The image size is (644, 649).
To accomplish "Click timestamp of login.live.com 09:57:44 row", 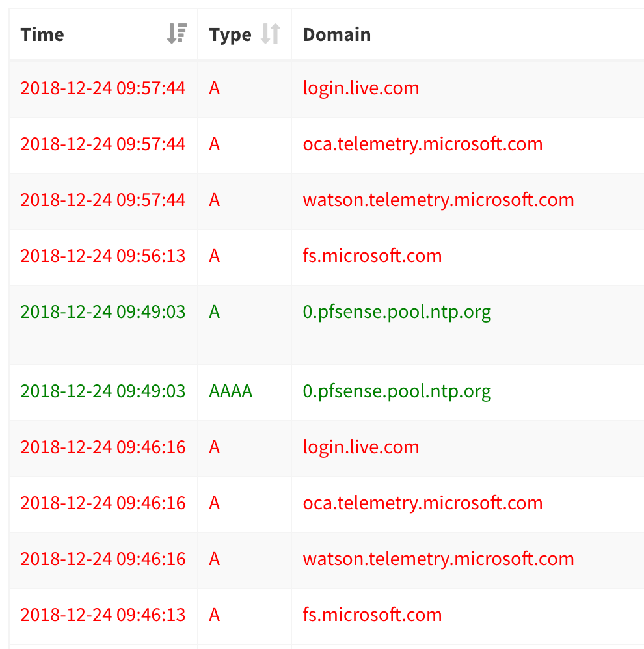I will pos(103,88).
